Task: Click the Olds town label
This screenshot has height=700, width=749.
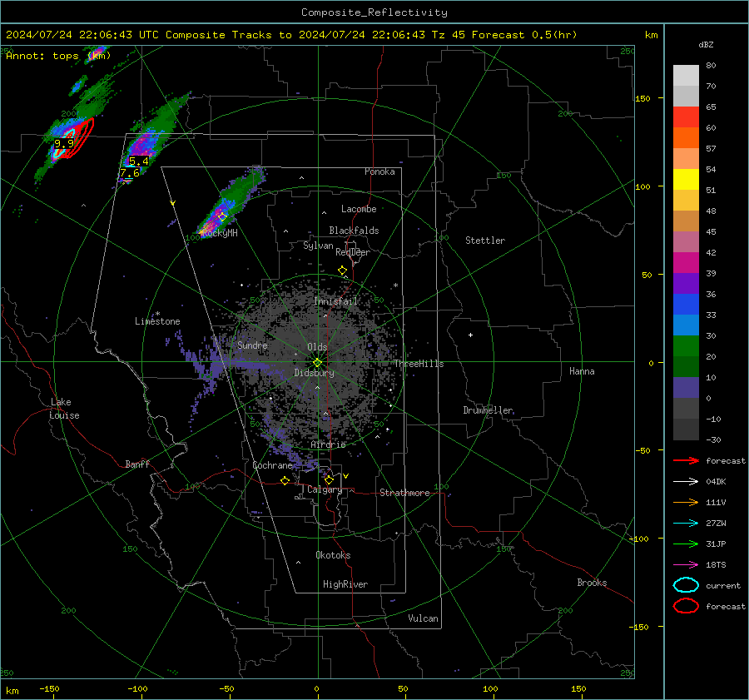Action: tap(317, 347)
